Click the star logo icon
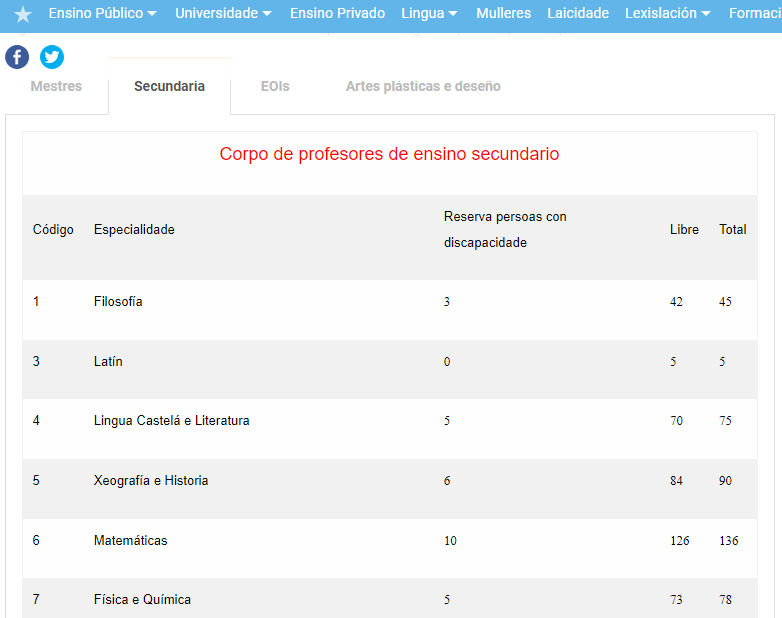 coord(23,15)
